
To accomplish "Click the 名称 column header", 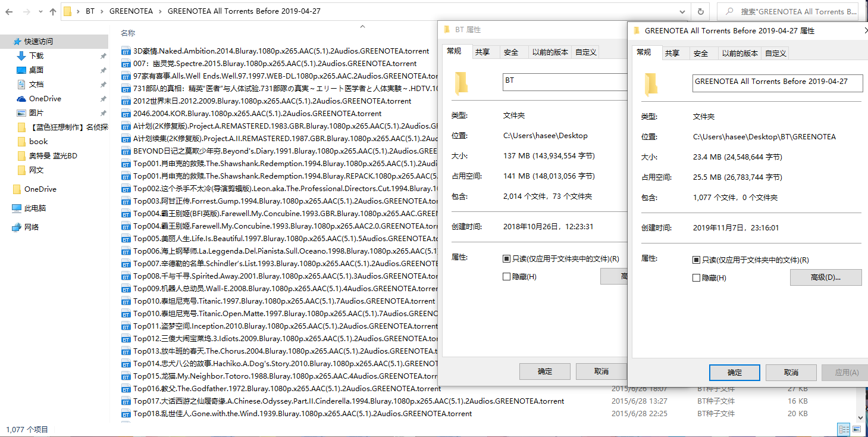I will coord(128,33).
